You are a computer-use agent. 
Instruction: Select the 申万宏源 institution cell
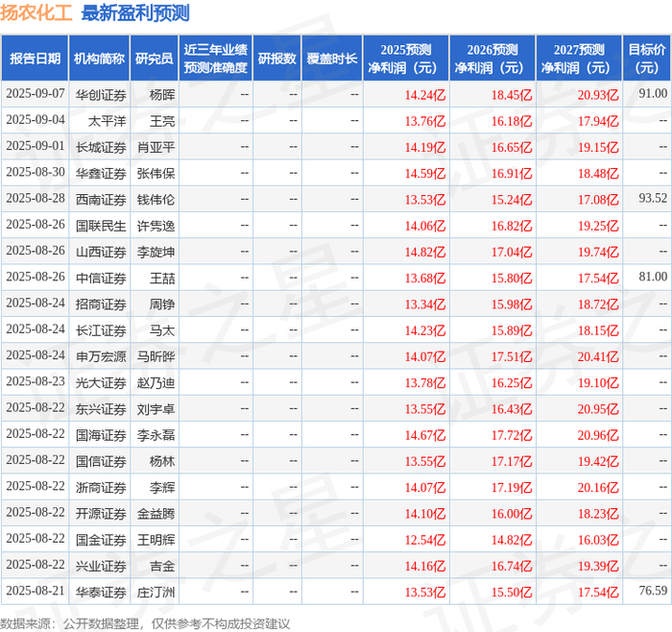(x=101, y=356)
